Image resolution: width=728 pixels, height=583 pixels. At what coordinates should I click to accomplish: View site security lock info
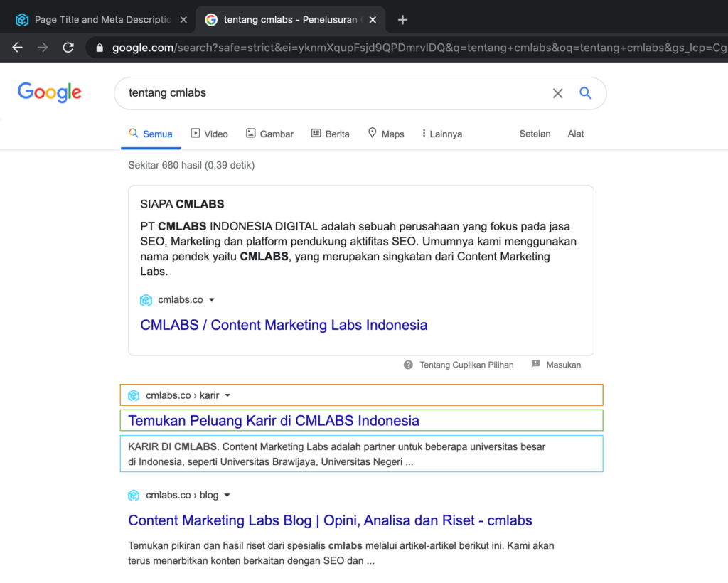(100, 48)
